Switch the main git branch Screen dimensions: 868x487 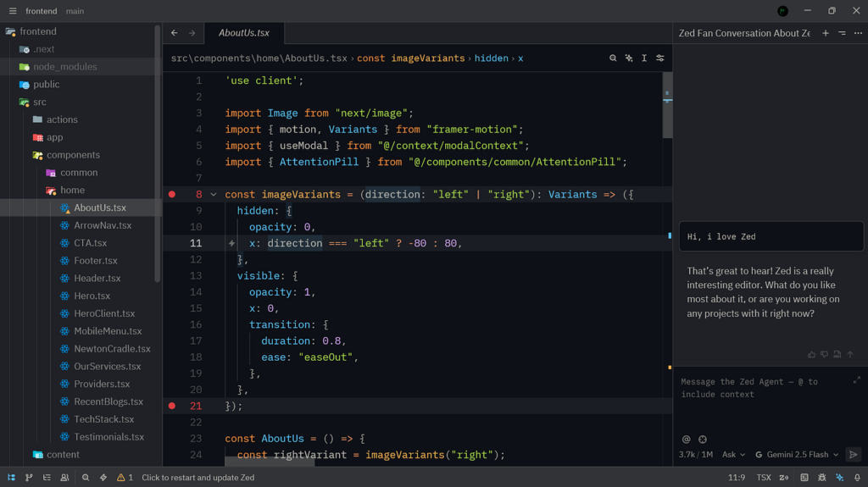(75, 11)
